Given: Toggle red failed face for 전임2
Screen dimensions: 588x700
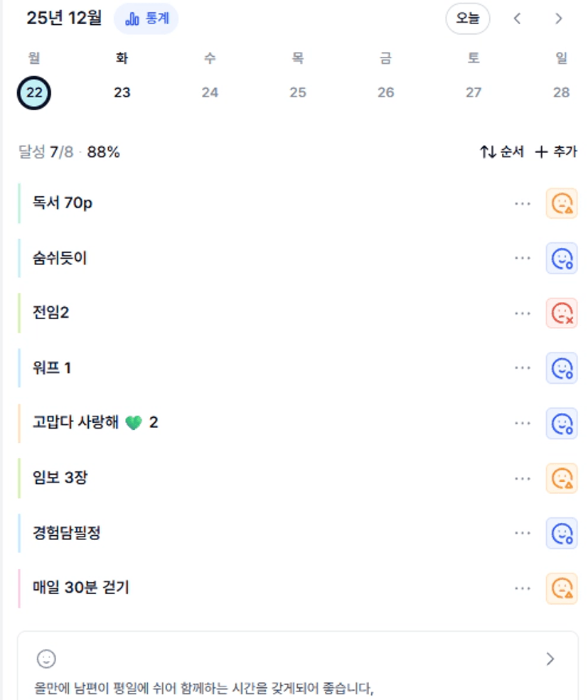Looking at the screenshot, I should 562,313.
